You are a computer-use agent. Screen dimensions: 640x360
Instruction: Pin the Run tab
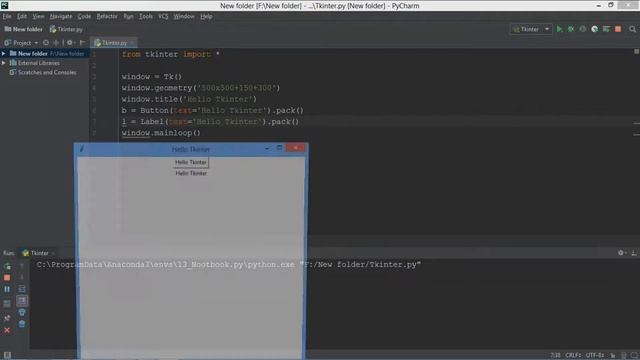tap(7, 318)
